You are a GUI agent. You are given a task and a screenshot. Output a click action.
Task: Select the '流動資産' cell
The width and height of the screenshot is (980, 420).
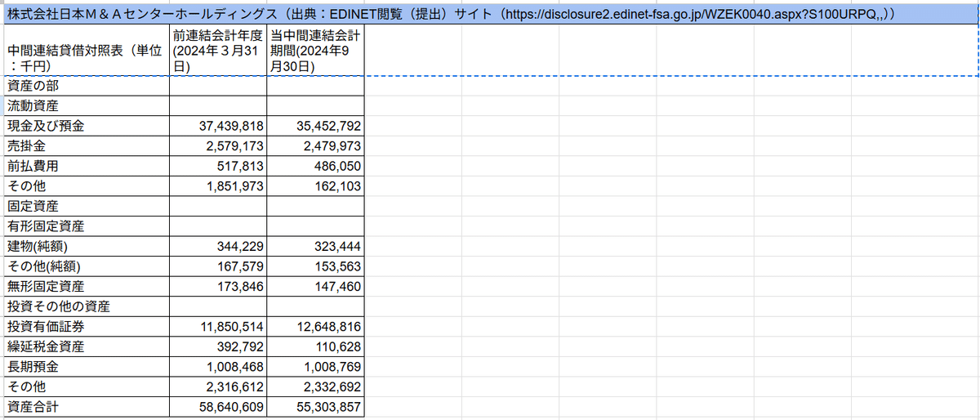tap(87, 106)
